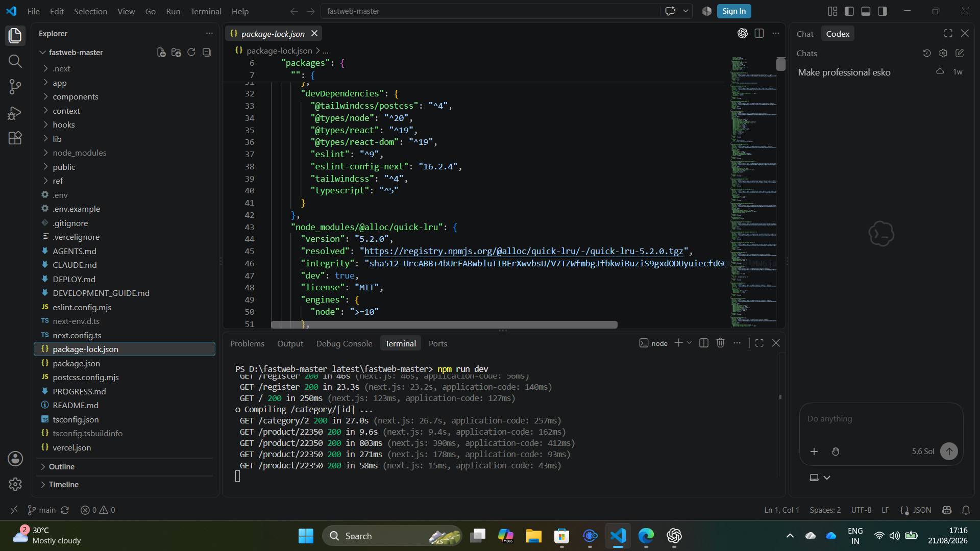Click the Sign In button
The height and width of the screenshot is (551, 980).
pos(734,11)
